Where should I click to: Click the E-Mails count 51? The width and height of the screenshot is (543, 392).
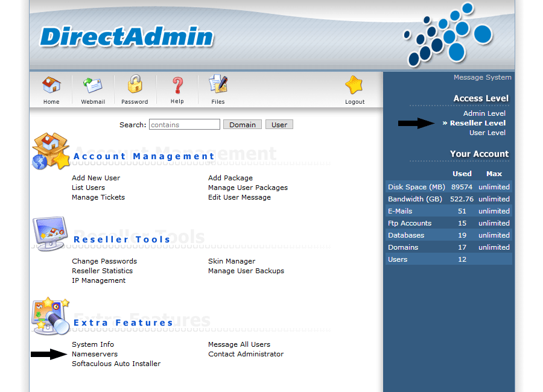pos(462,211)
